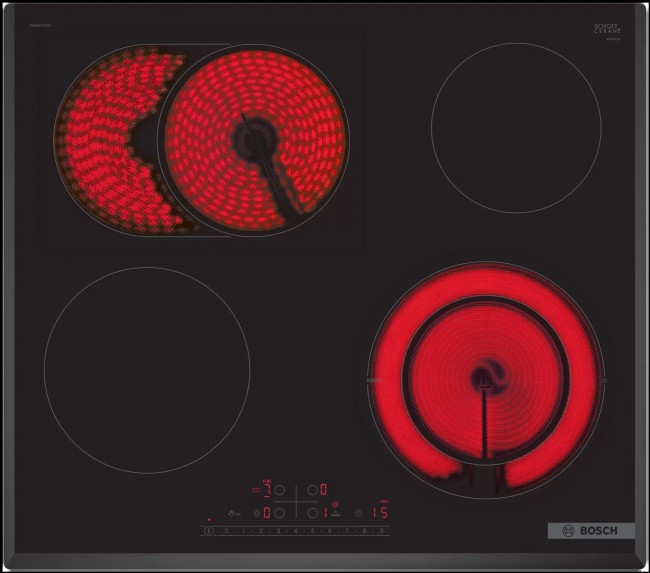Touch the unlit front-left burner zone
This screenshot has width=650, height=573.
[x=146, y=369]
